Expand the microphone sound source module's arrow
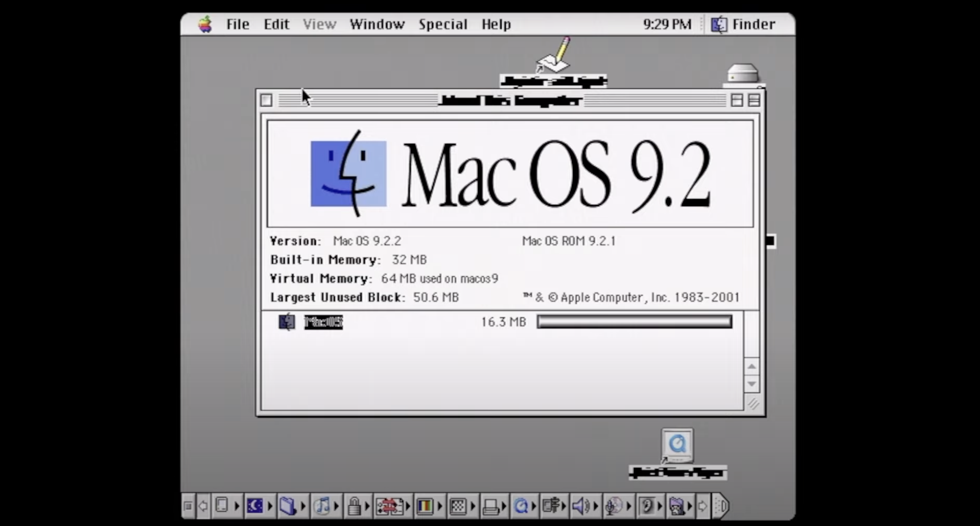 (629, 506)
